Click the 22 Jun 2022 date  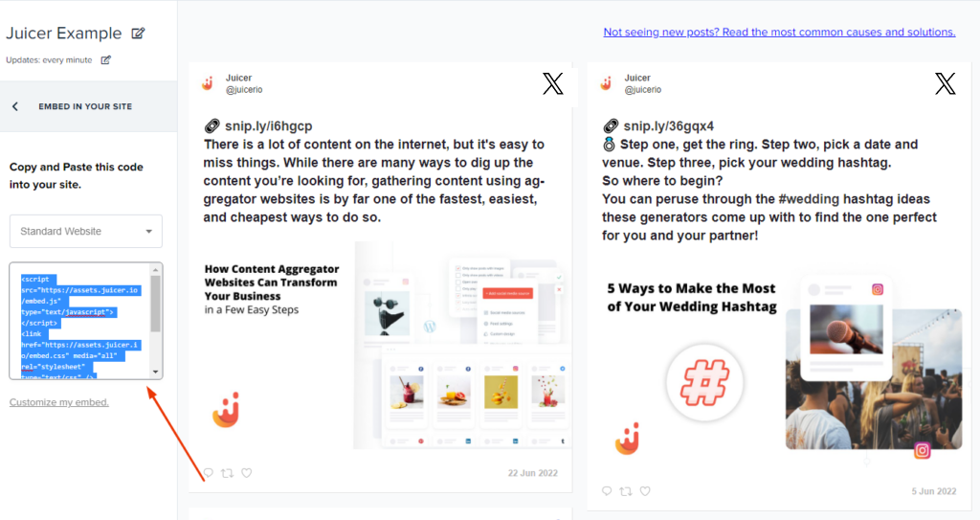click(532, 473)
